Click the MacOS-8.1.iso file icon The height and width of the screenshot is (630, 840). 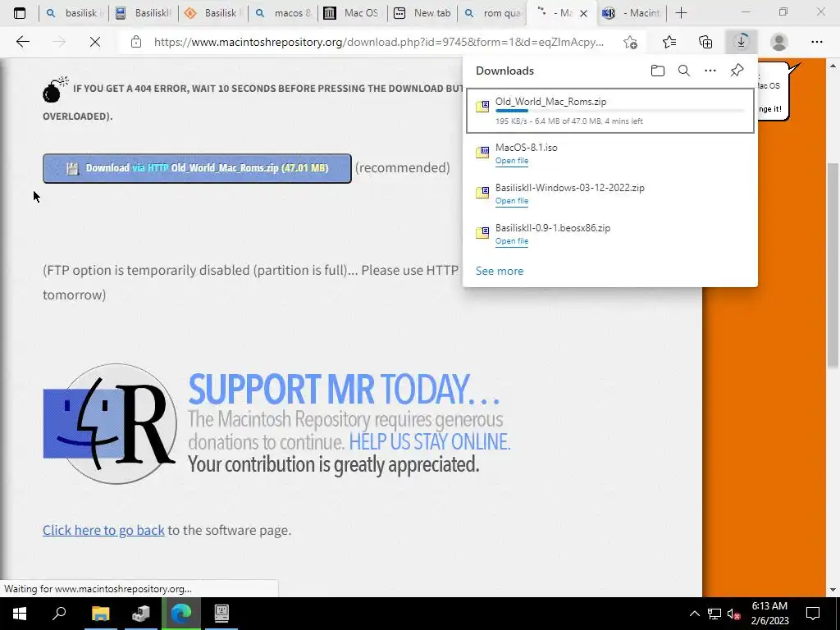[482, 152]
